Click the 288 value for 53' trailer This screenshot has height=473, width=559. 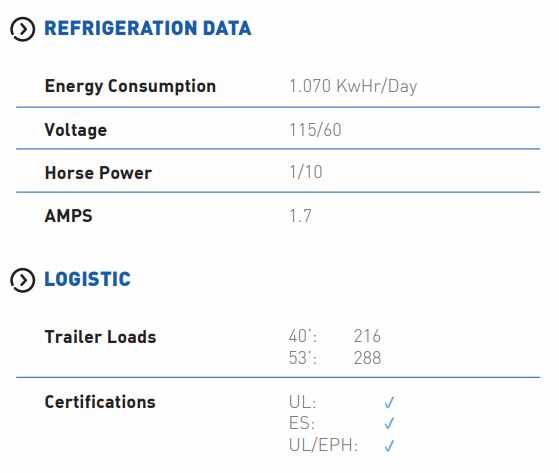coord(367,358)
